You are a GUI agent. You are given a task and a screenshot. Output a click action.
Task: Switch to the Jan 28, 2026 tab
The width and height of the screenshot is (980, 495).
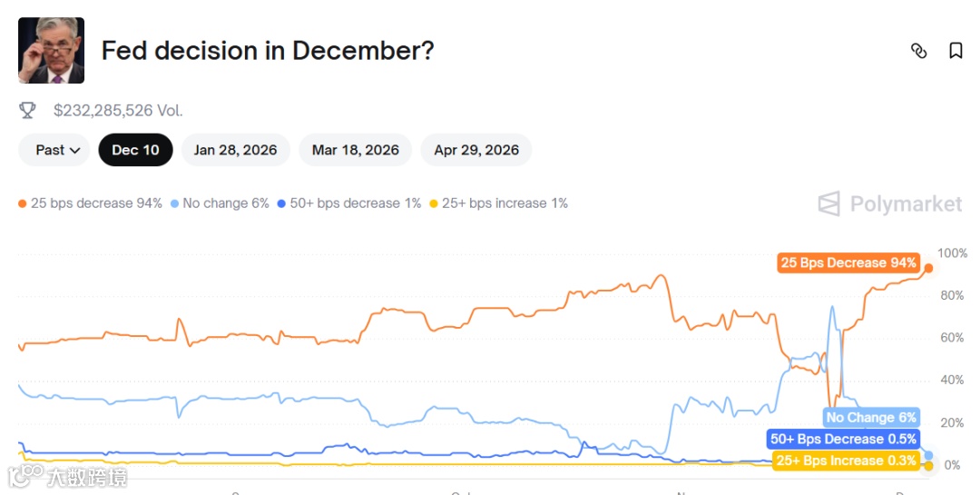click(236, 150)
